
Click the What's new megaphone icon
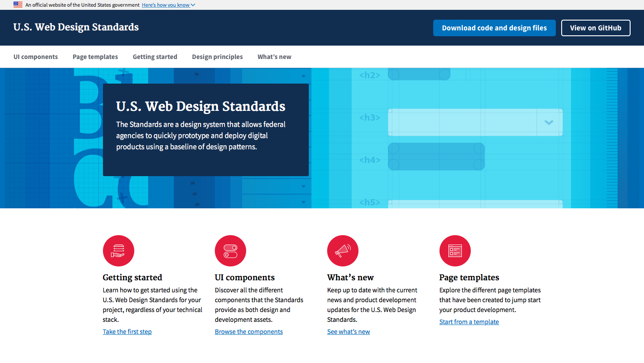(343, 251)
